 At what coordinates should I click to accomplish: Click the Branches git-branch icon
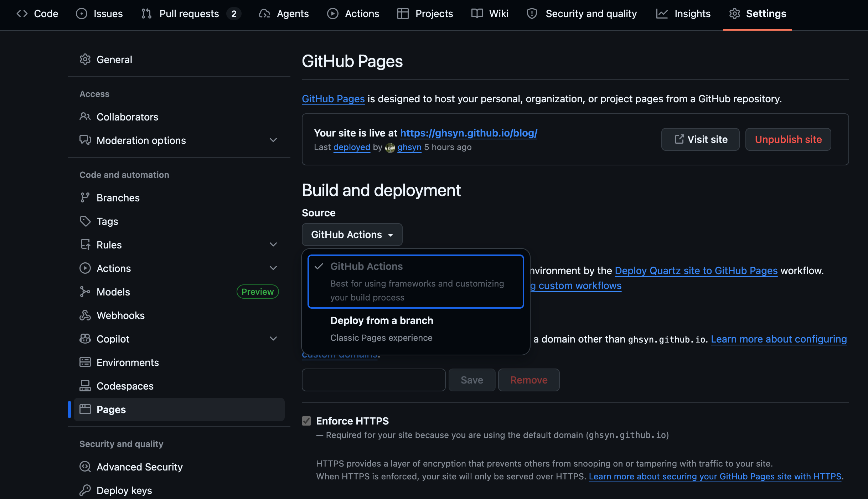(x=85, y=198)
